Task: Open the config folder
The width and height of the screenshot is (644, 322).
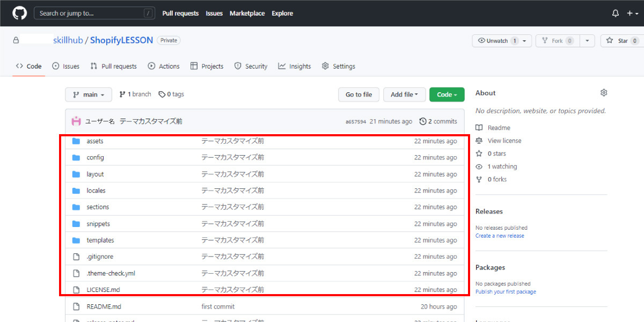Action: (95, 157)
